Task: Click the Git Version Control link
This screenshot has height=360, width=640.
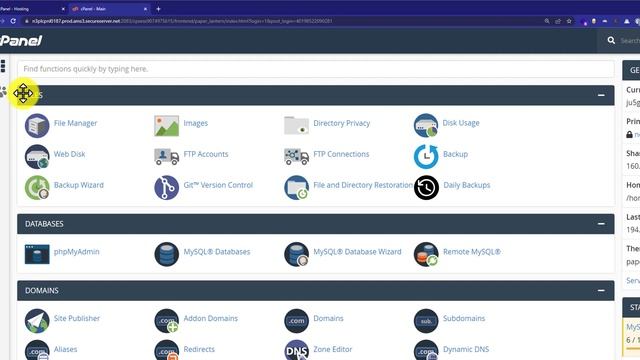Action: [218, 185]
